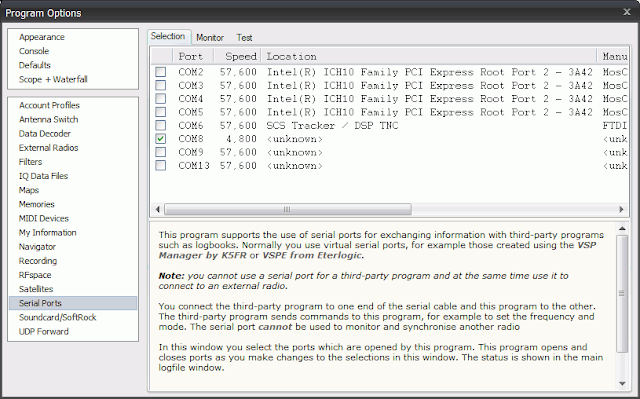Screen dimensions: 640x399
Task: Close the Program Options dialog
Action: point(627,12)
